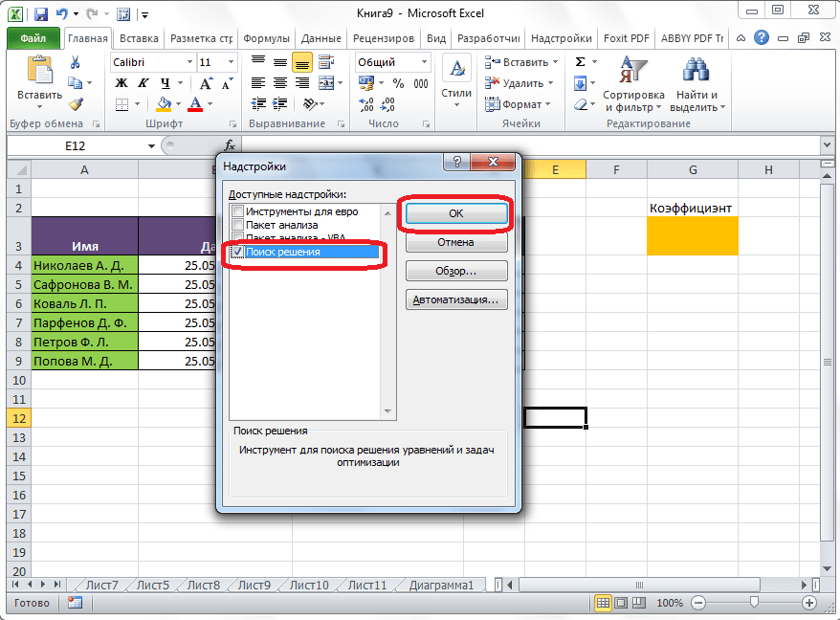Open the Styles gallery icon
Image resolution: width=840 pixels, height=620 pixels.
coord(456,72)
